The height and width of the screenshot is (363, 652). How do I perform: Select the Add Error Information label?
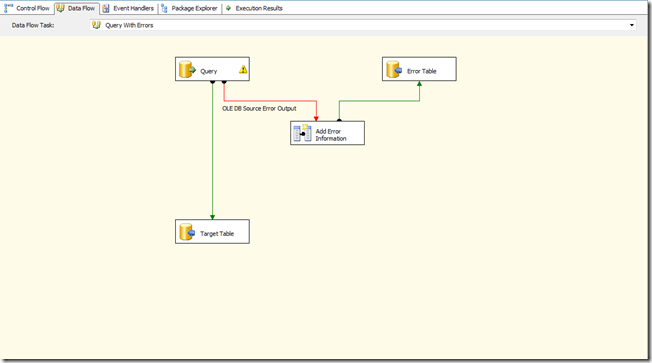(x=331, y=135)
